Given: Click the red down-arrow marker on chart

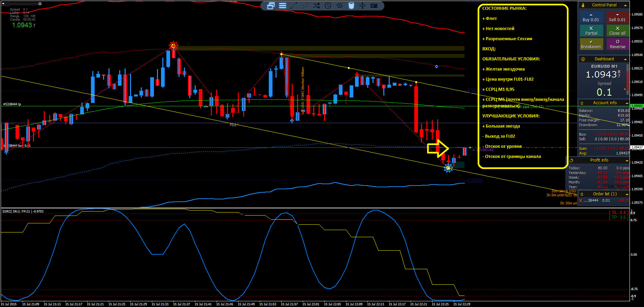Looking at the screenshot, I should (x=357, y=75).
